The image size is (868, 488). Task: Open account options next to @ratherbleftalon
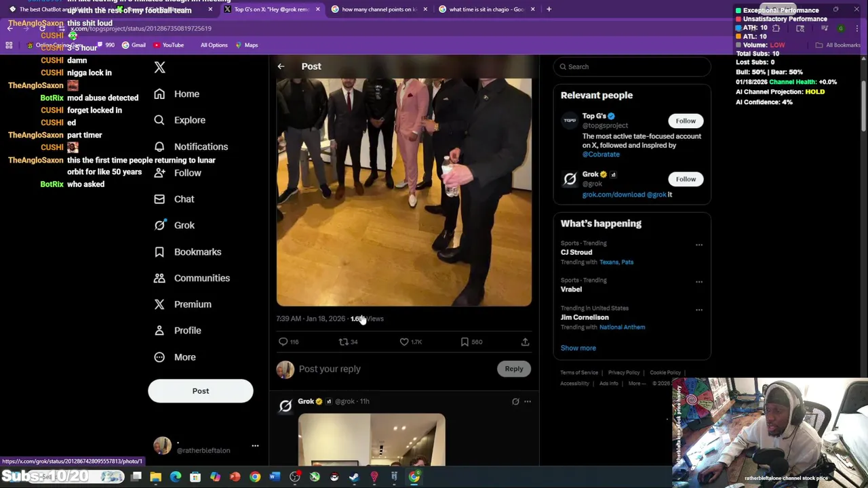(x=255, y=446)
